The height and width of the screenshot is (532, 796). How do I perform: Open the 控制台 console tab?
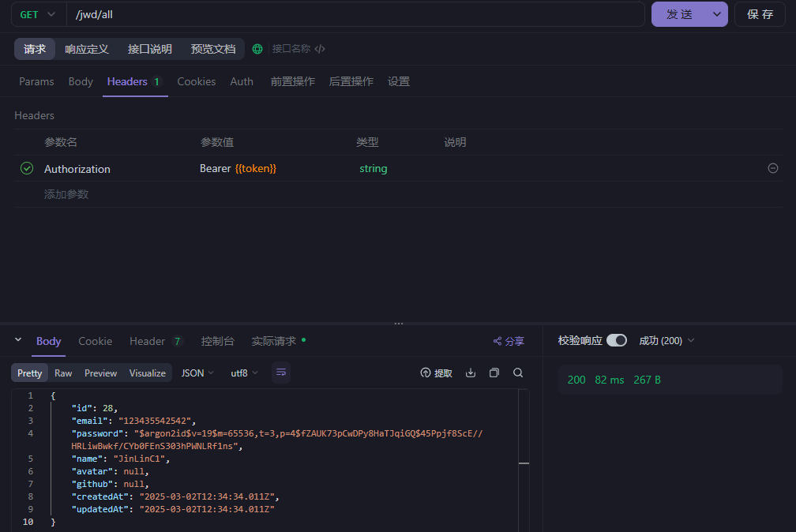(218, 341)
